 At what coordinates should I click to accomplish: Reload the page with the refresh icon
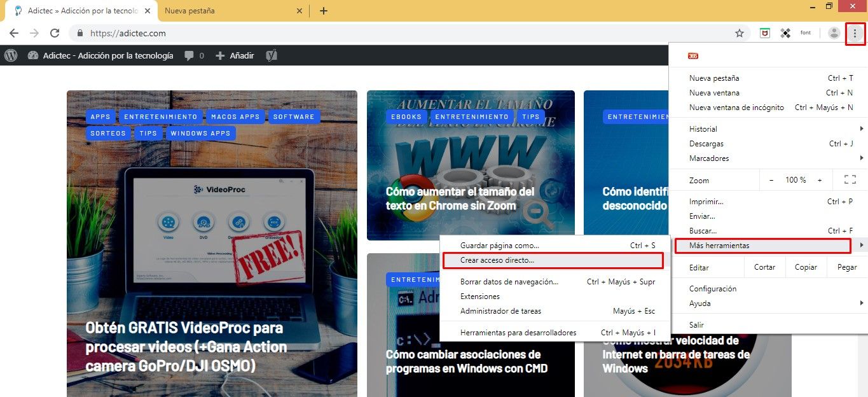coord(55,32)
